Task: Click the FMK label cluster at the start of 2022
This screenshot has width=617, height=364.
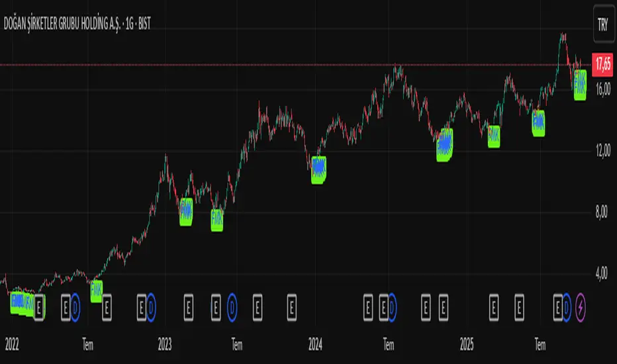Action: click(x=24, y=304)
